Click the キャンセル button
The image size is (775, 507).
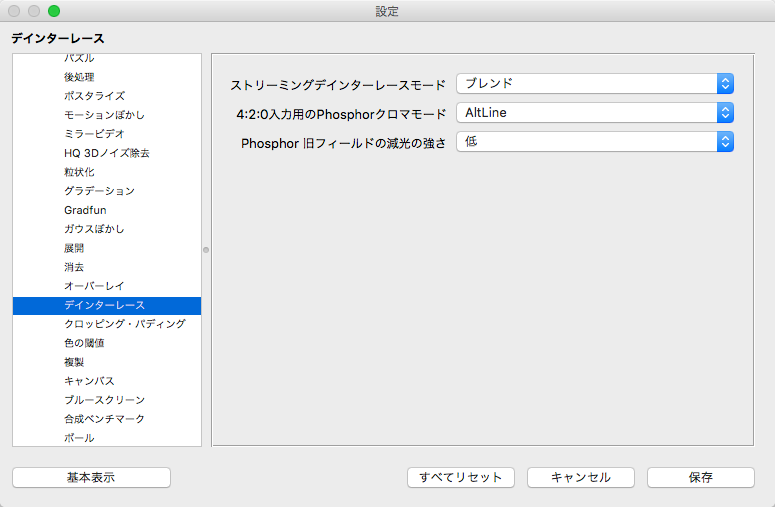tap(581, 477)
